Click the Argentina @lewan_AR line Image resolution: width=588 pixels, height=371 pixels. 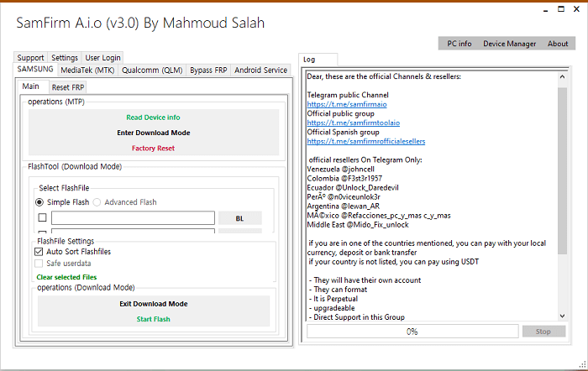343,206
